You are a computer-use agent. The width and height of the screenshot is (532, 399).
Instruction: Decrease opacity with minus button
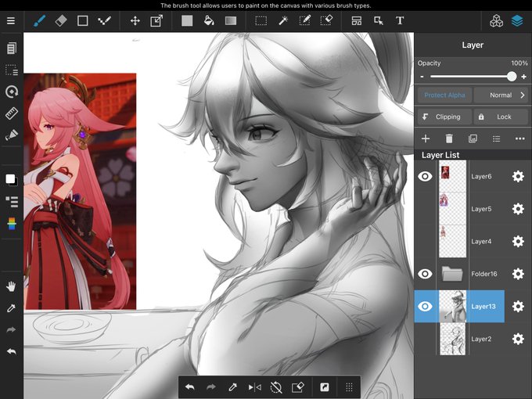click(422, 77)
